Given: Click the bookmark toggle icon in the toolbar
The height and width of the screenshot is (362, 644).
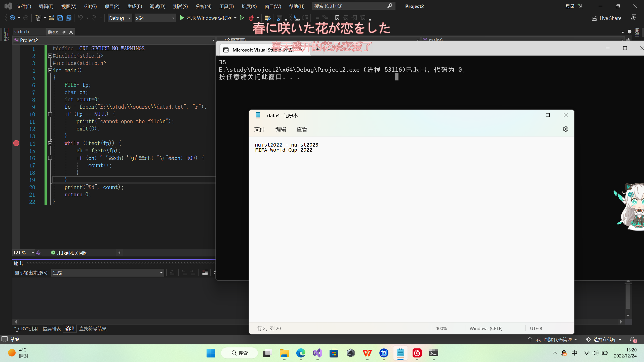Looking at the screenshot, I should [x=337, y=18].
